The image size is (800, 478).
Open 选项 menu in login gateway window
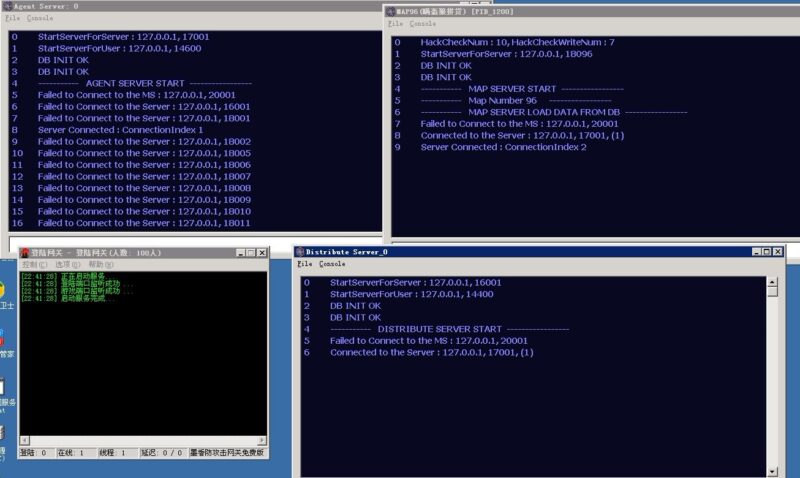pos(64,264)
